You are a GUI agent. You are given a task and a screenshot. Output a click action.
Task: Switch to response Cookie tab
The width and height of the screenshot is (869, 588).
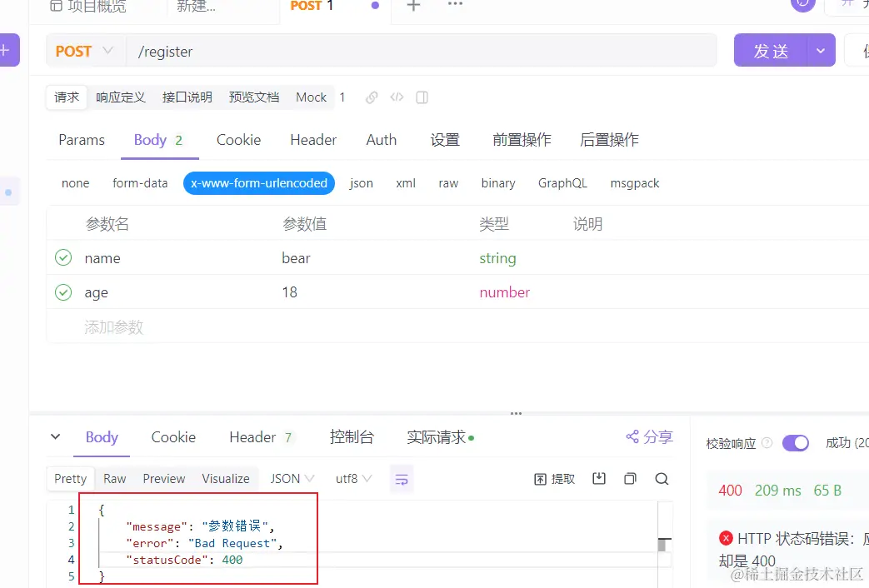click(x=173, y=437)
